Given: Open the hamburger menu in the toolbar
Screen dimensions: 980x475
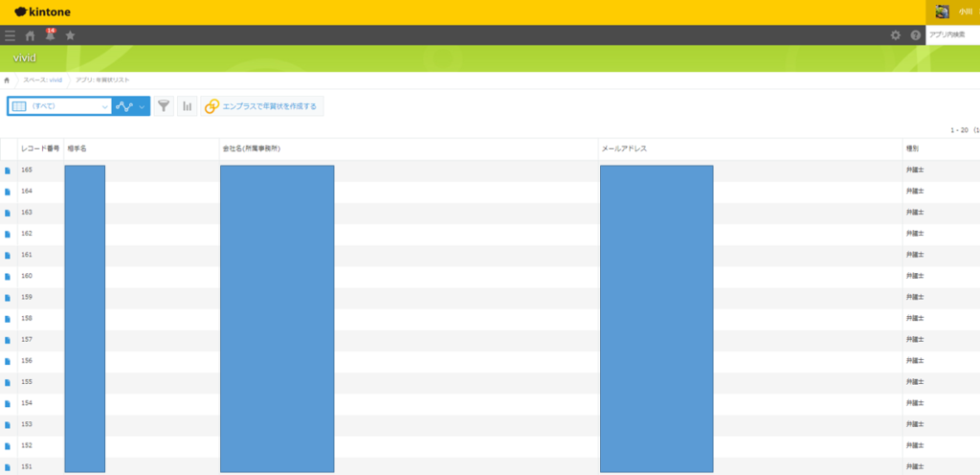Looking at the screenshot, I should pos(10,35).
